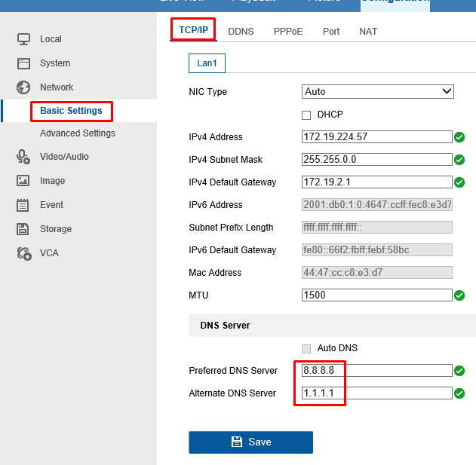Viewport: 476px width, 465px height.
Task: Switch to the DDNS tab
Action: [241, 32]
